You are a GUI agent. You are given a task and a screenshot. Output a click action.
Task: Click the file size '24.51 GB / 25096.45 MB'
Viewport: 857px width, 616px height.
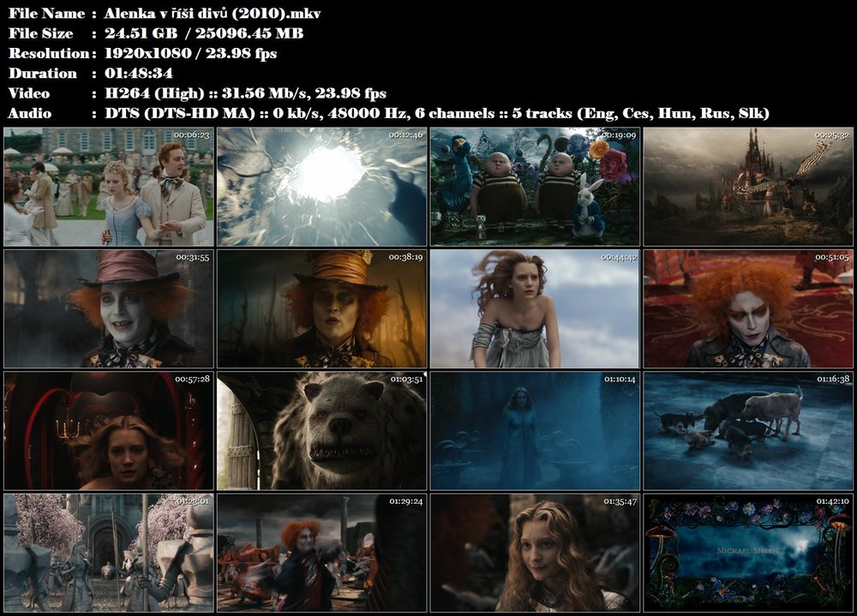tap(204, 33)
